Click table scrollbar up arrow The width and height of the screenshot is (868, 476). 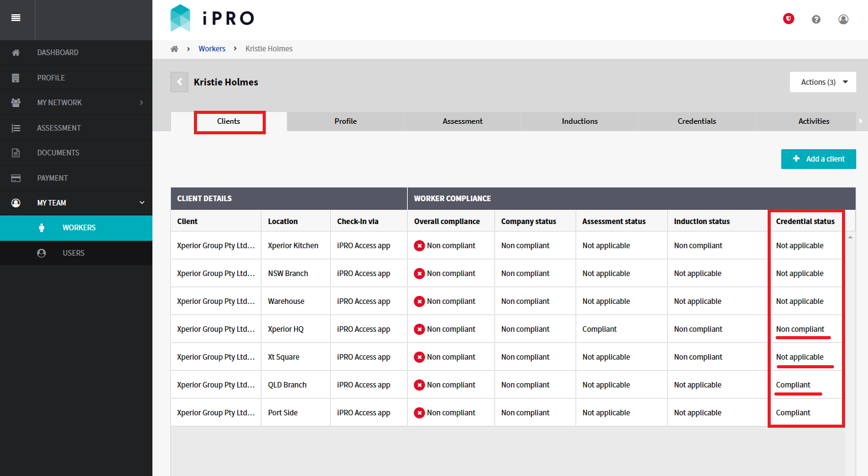[850, 237]
